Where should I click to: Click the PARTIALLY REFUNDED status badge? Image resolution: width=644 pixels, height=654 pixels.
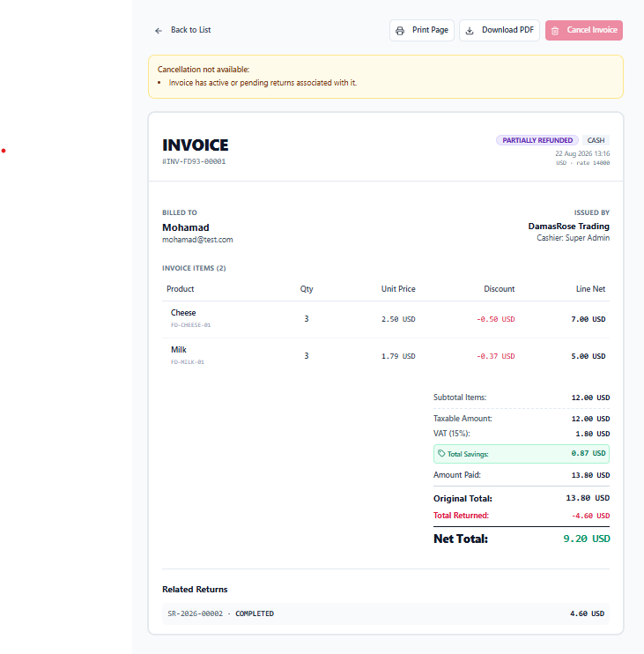[537, 140]
